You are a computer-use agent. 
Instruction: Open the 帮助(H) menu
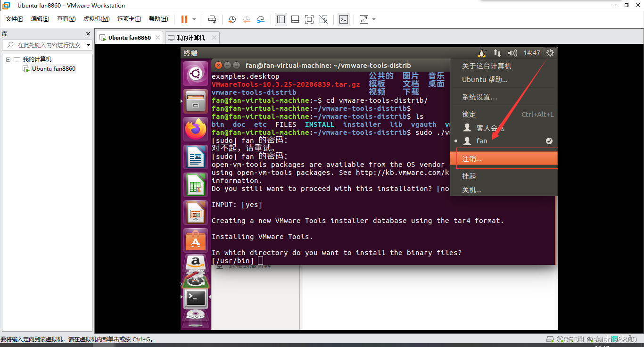point(158,19)
